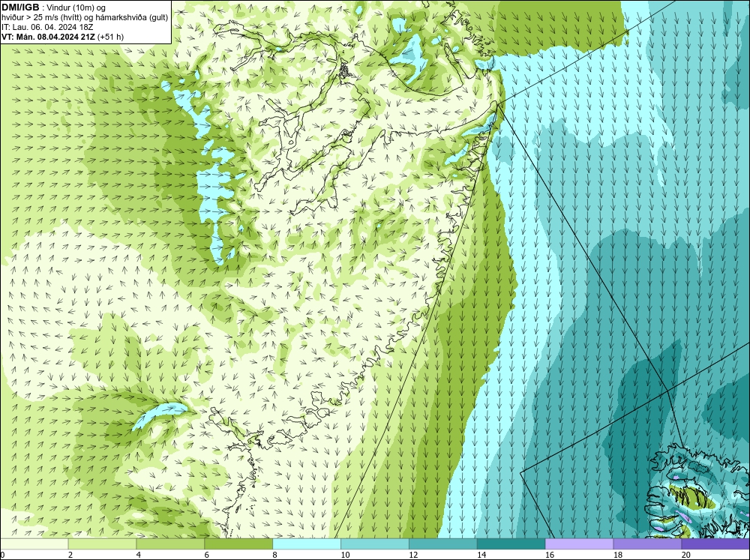Click the 'hviður > 25 m/s' legend description line
The width and height of the screenshot is (750, 560).
click(85, 17)
